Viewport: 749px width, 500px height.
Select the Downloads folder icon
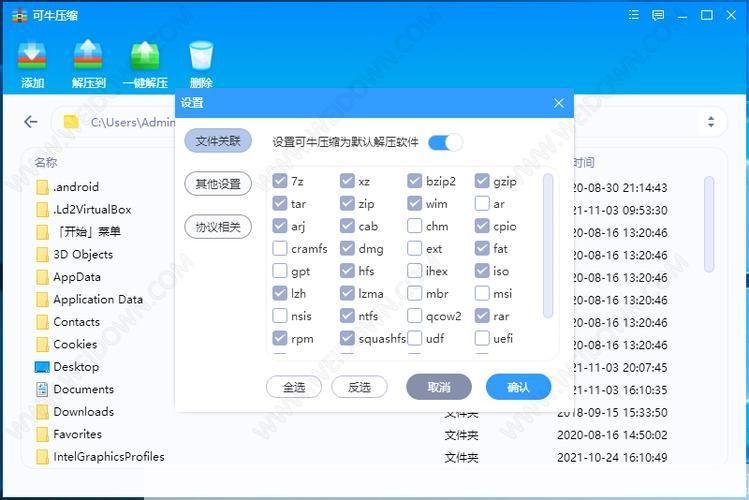(x=43, y=411)
